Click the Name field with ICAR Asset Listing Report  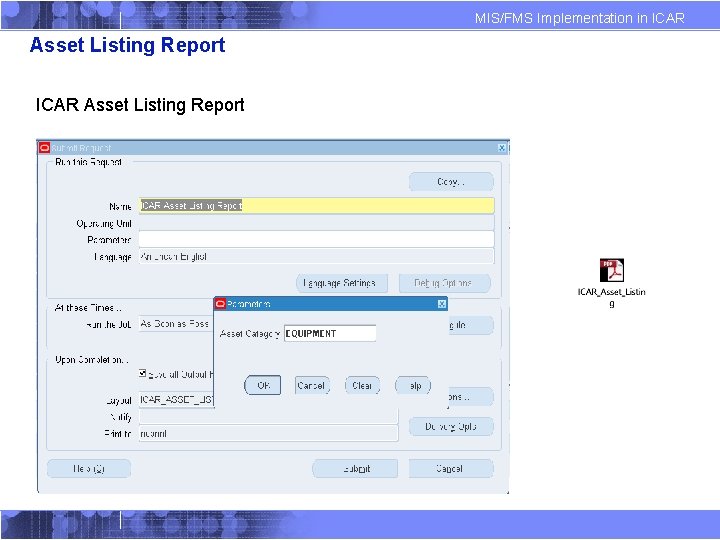[x=316, y=206]
